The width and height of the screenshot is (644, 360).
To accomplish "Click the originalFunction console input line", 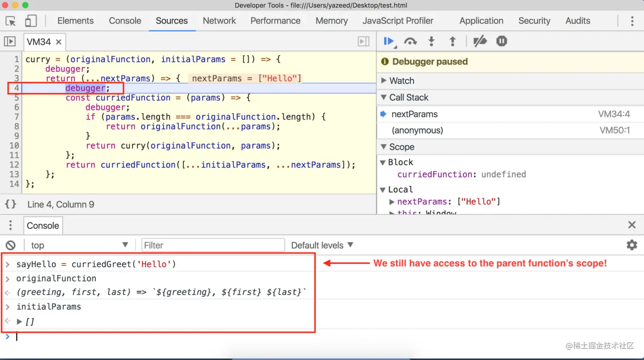I will point(56,279).
